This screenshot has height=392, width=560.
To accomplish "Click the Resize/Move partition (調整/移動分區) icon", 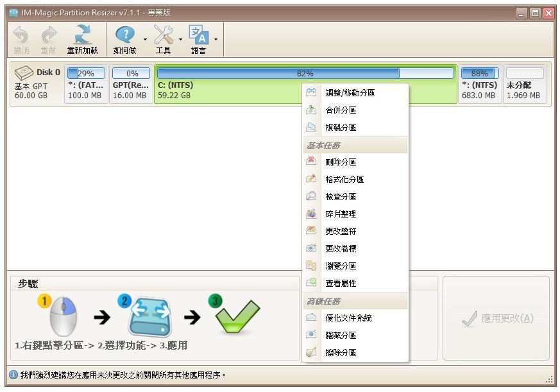I will [x=311, y=92].
